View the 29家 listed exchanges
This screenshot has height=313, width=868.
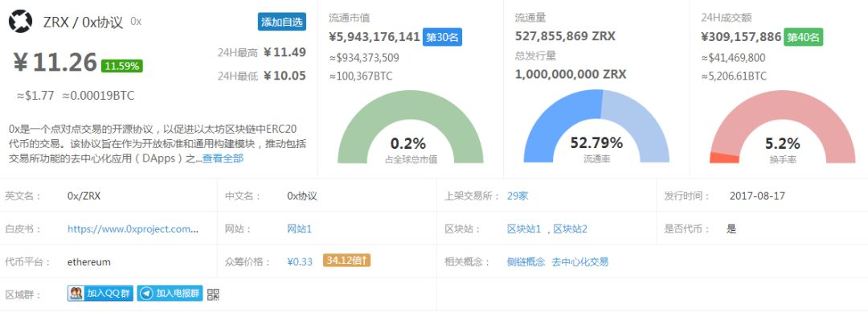tap(518, 196)
